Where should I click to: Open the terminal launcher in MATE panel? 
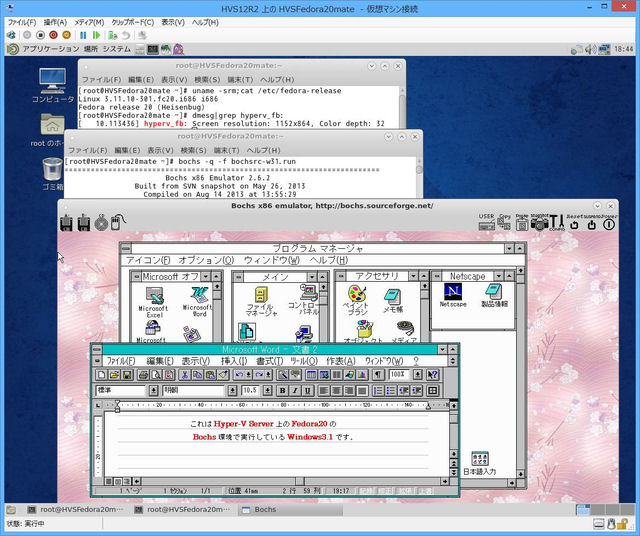click(x=153, y=49)
